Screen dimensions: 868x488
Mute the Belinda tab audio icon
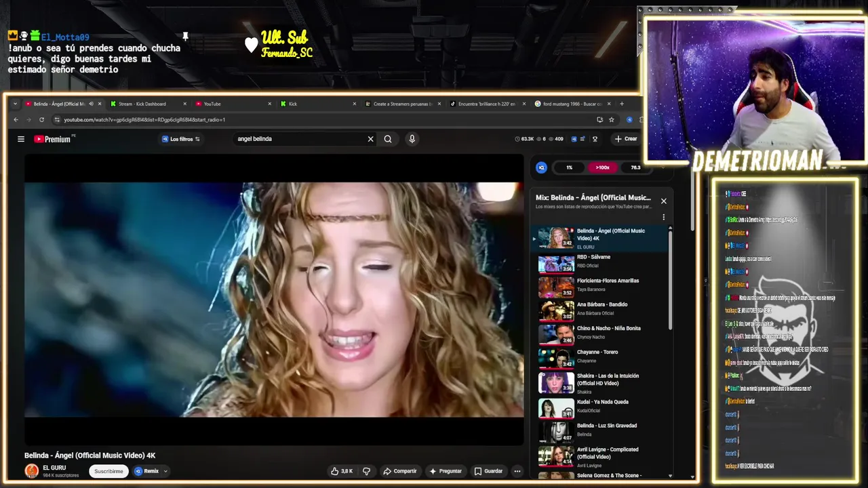(91, 104)
